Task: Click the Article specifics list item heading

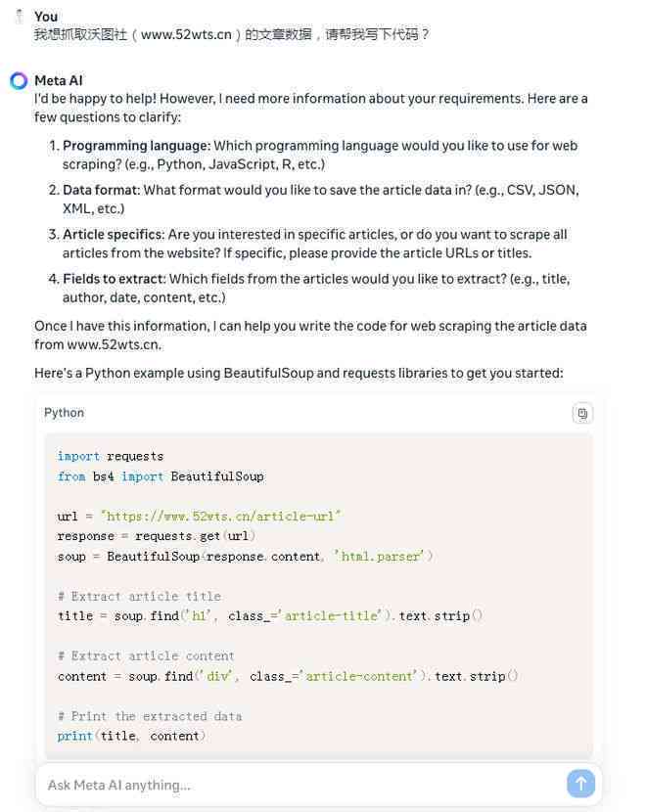Action: (x=114, y=235)
